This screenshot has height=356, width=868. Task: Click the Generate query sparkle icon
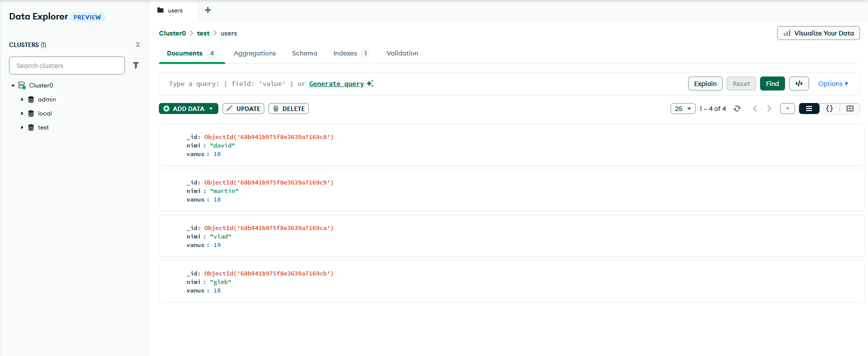point(370,83)
